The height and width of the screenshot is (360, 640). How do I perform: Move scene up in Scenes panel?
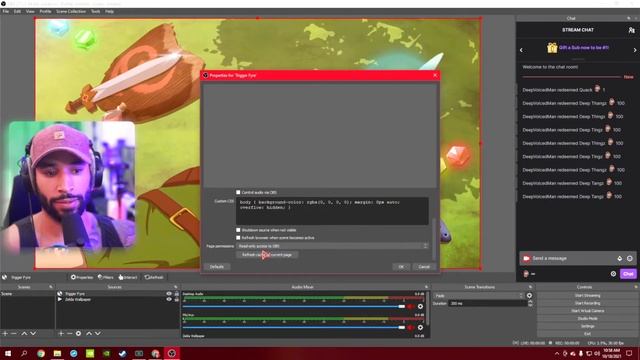tap(24, 333)
